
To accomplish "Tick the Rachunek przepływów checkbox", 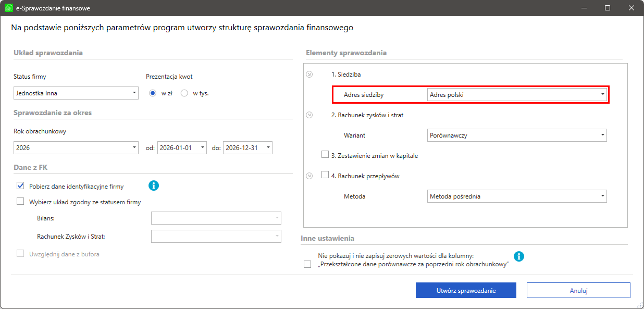I will 326,176.
